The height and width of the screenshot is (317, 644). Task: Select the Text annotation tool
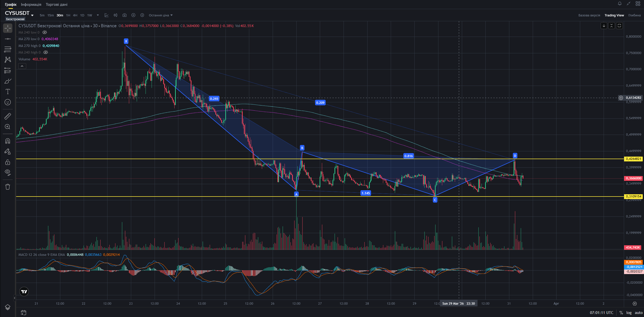tap(8, 91)
